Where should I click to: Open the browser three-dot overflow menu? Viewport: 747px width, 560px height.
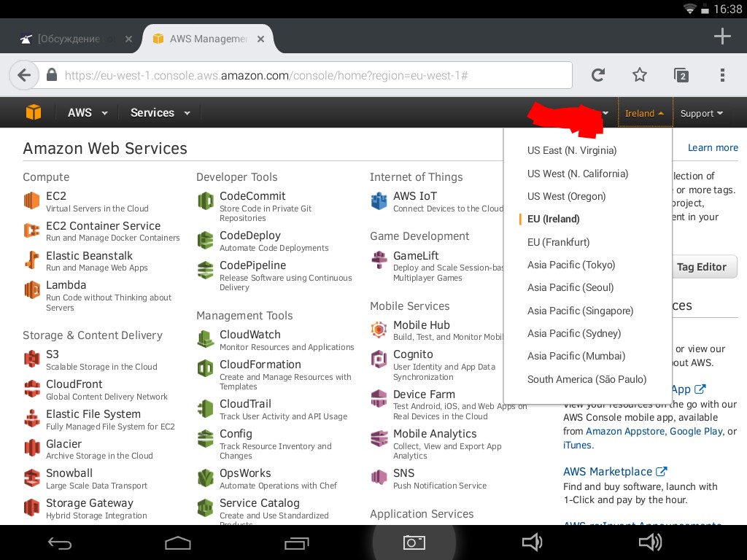pos(722,75)
